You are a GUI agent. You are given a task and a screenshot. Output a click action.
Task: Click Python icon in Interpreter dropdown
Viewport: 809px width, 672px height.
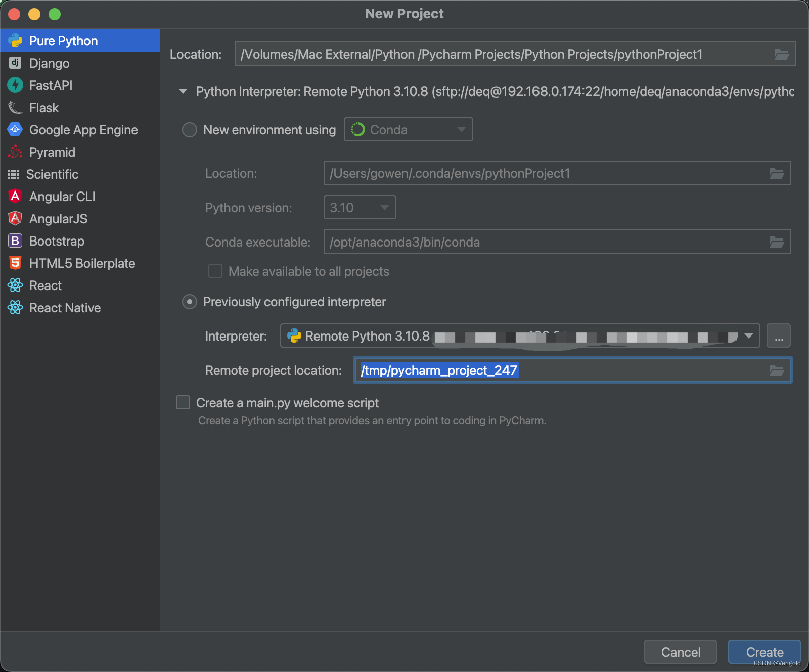(294, 335)
